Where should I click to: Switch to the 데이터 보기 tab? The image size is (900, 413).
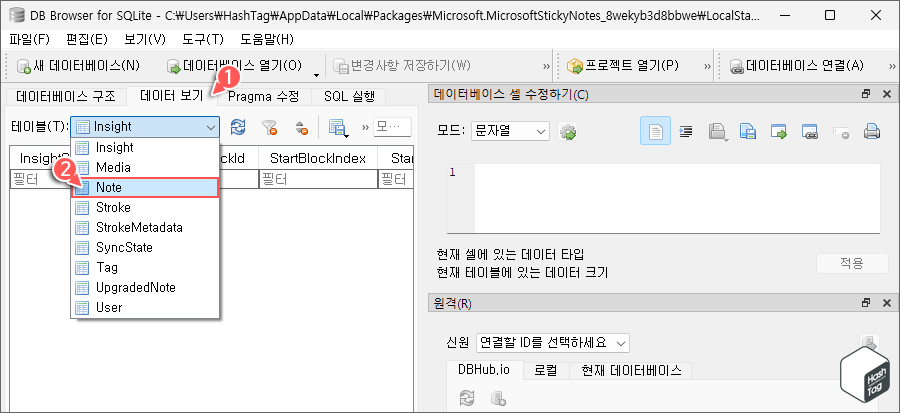[172, 95]
